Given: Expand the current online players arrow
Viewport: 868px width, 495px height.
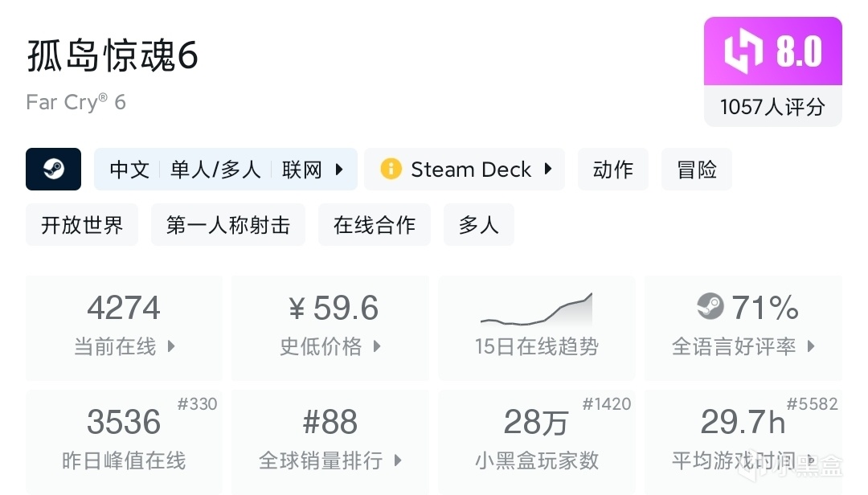Looking at the screenshot, I should 171,347.
